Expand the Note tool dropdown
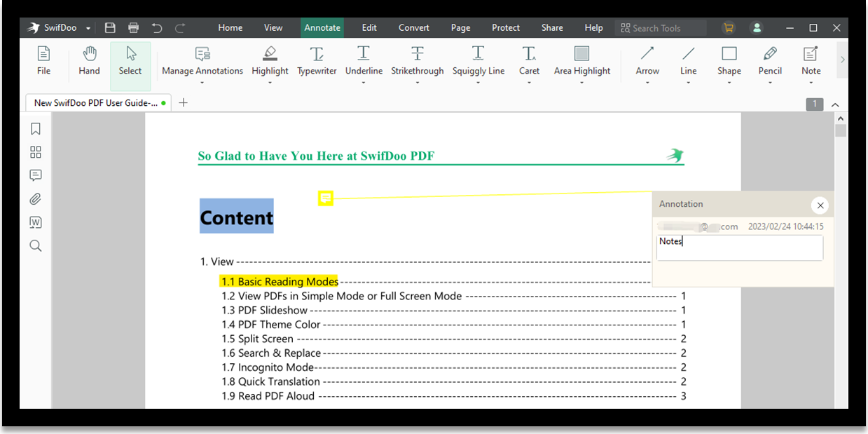Screen dimensions: 868x434 [811, 83]
